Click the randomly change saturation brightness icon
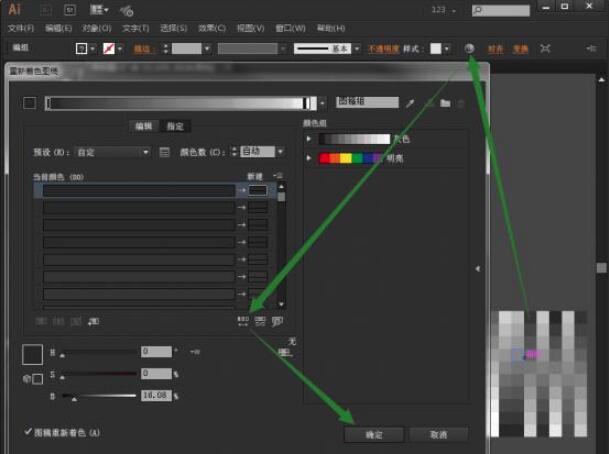 pyautogui.click(x=260, y=321)
